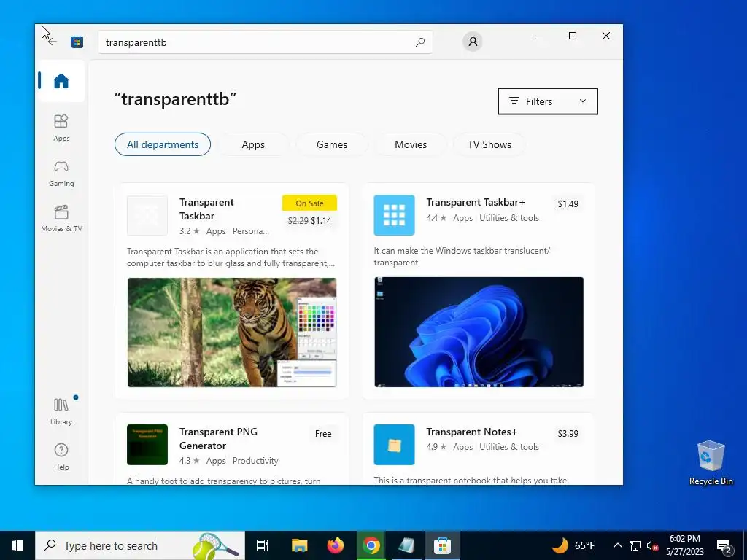Open the user profile account icon

(472, 42)
